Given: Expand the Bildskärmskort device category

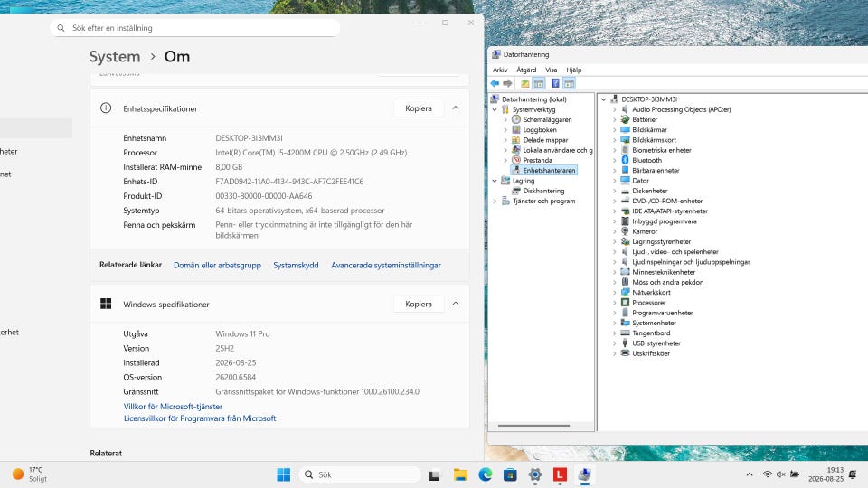Looking at the screenshot, I should [x=615, y=140].
